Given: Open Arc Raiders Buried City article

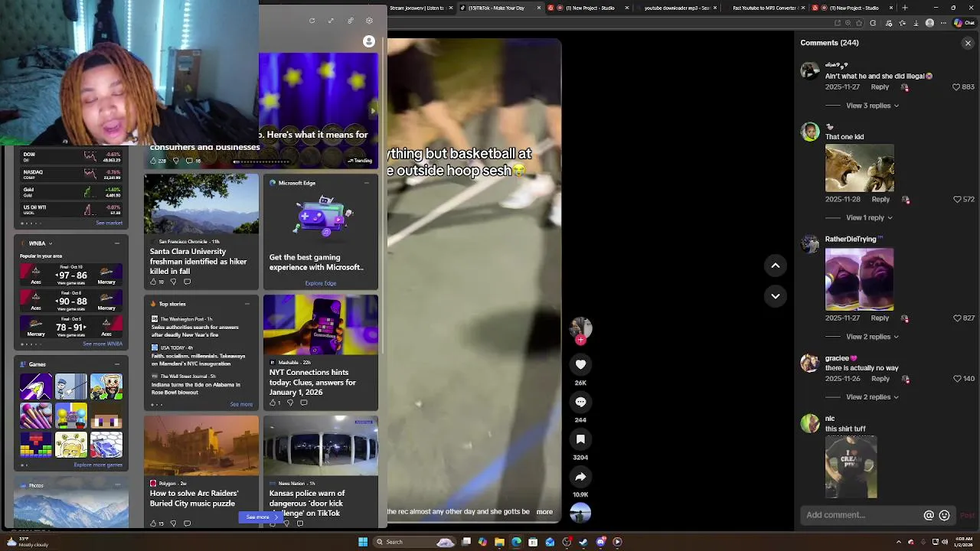Looking at the screenshot, I should click(201, 471).
